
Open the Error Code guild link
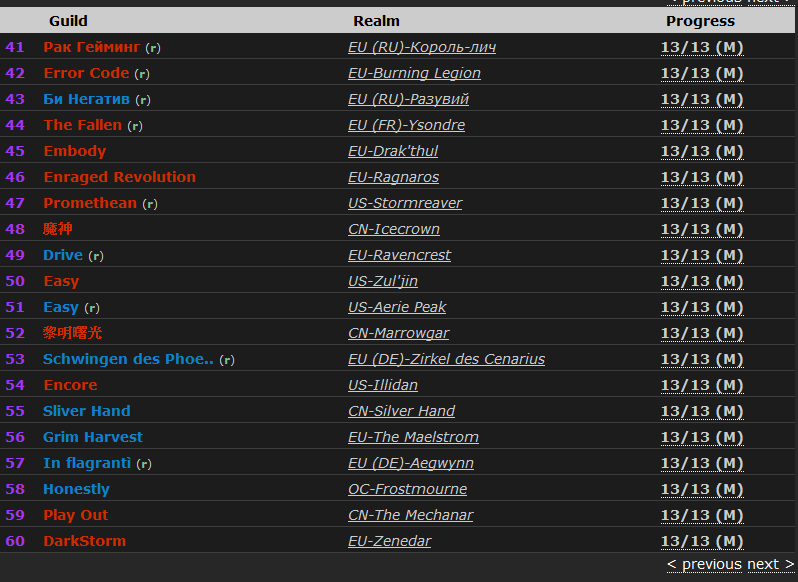pyautogui.click(x=86, y=73)
